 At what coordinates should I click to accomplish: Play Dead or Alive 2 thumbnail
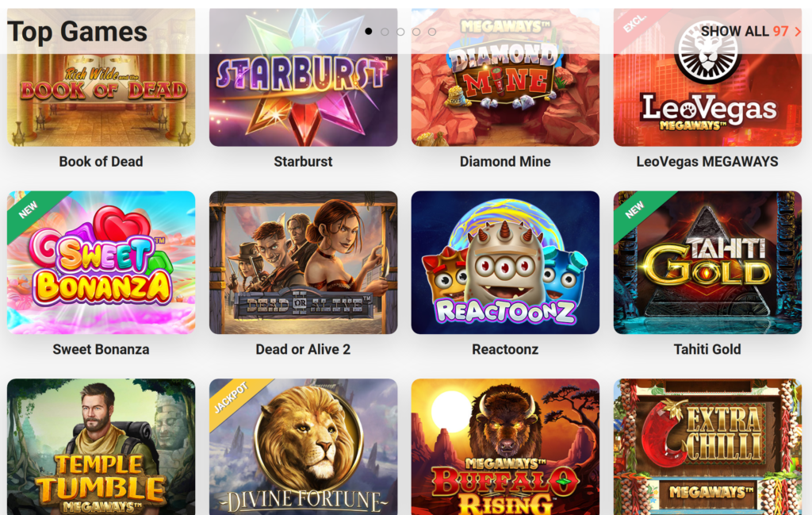point(303,262)
